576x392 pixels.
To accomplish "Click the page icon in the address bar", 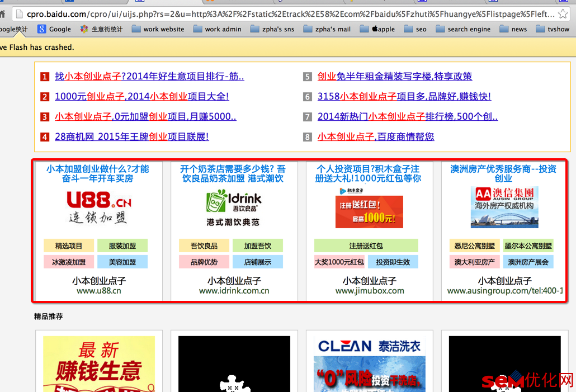I will coord(19,14).
